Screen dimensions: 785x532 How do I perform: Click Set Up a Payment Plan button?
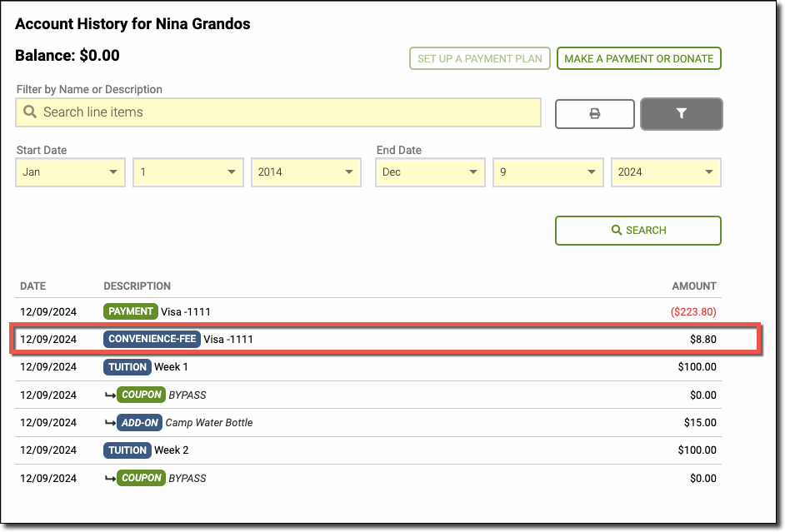(480, 58)
